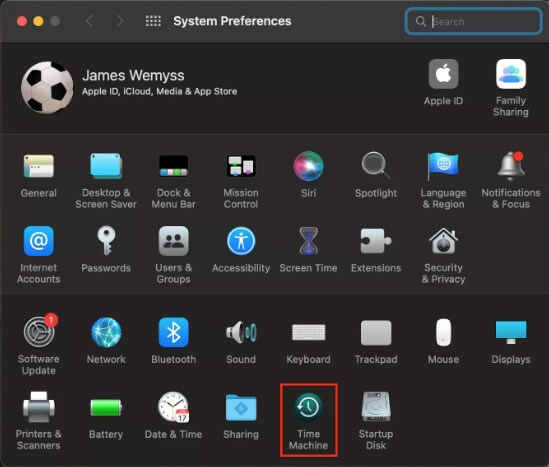This screenshot has width=549, height=467.
Task: Click the James Wemyss account name
Action: click(x=133, y=76)
